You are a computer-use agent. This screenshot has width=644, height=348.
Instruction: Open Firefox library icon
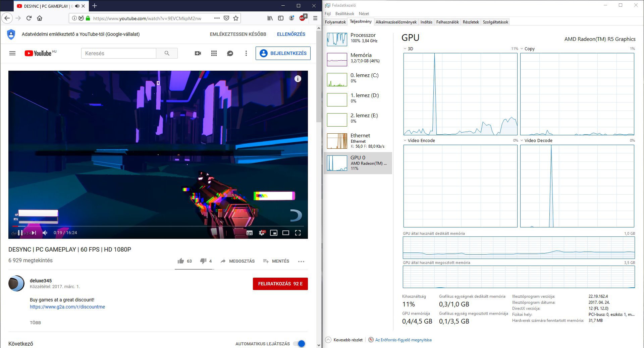pos(270,18)
